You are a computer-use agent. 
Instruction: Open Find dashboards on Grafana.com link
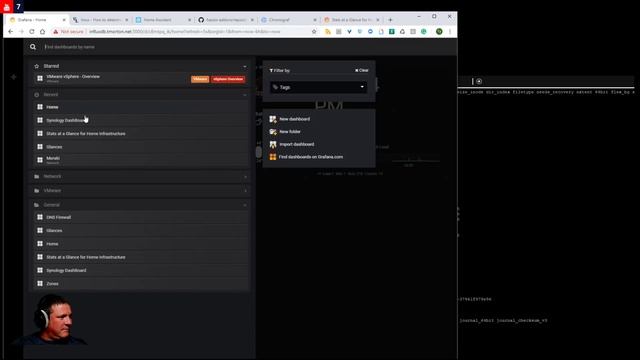tap(311, 157)
